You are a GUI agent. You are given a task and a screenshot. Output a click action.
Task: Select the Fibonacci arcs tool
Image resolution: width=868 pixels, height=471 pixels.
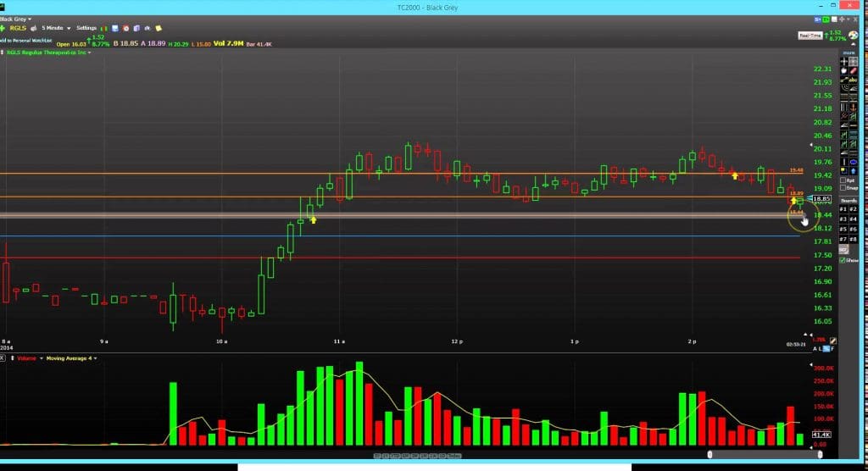pos(844,89)
